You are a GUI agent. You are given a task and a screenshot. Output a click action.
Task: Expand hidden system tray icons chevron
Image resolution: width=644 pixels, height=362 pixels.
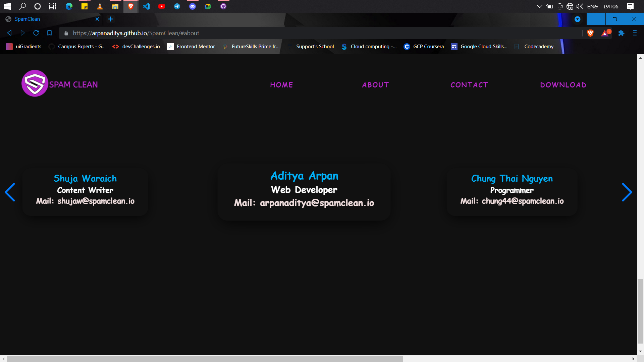click(539, 6)
